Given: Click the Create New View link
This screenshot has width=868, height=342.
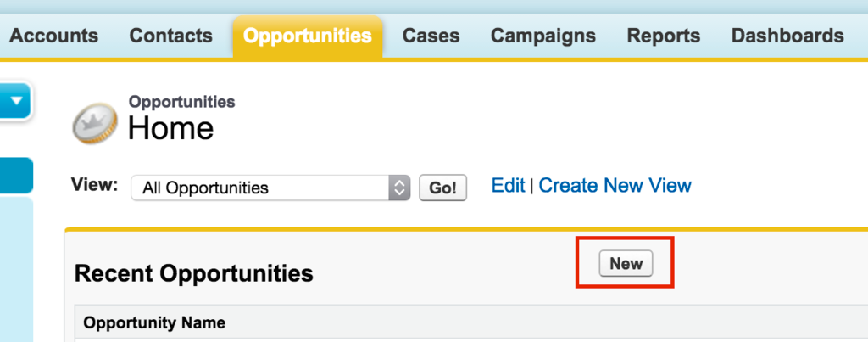Looking at the screenshot, I should [x=615, y=185].
